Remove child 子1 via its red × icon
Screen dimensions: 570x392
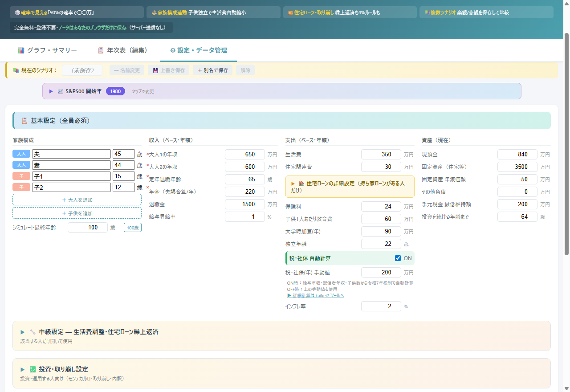[x=147, y=176]
